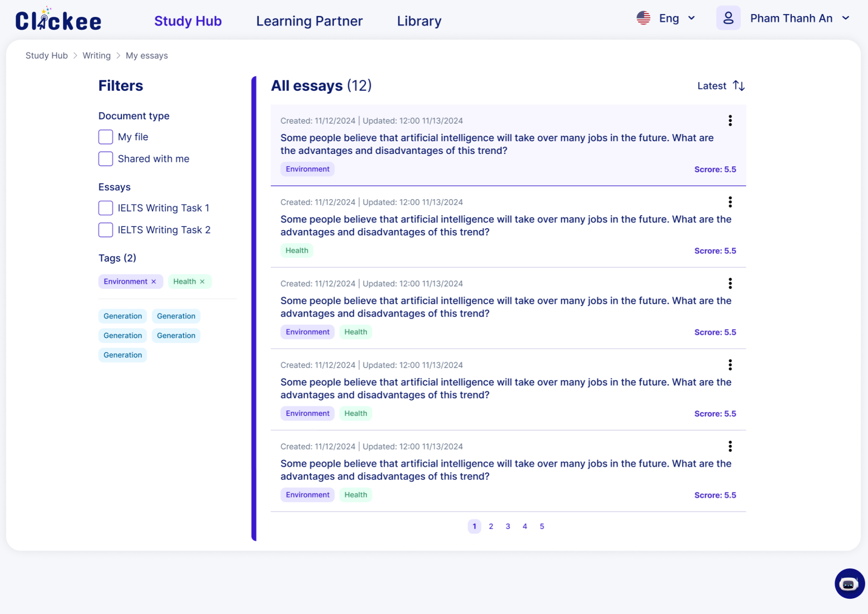This screenshot has height=614, width=868.
Task: Open the three-dot menu of the fourth essay
Action: point(730,365)
